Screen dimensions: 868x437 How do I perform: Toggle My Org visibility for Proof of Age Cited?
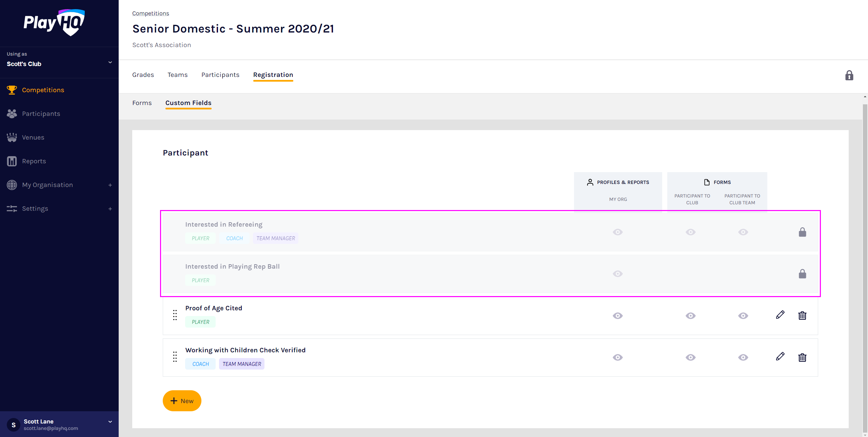pos(618,316)
